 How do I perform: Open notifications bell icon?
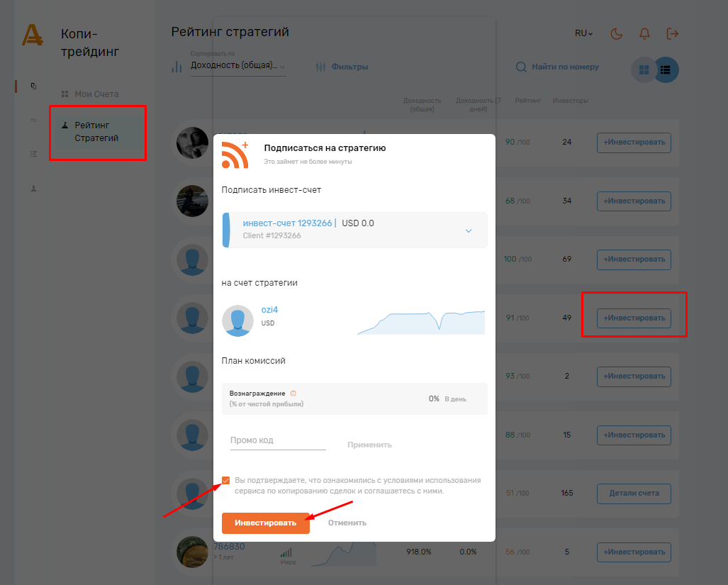coord(644,33)
